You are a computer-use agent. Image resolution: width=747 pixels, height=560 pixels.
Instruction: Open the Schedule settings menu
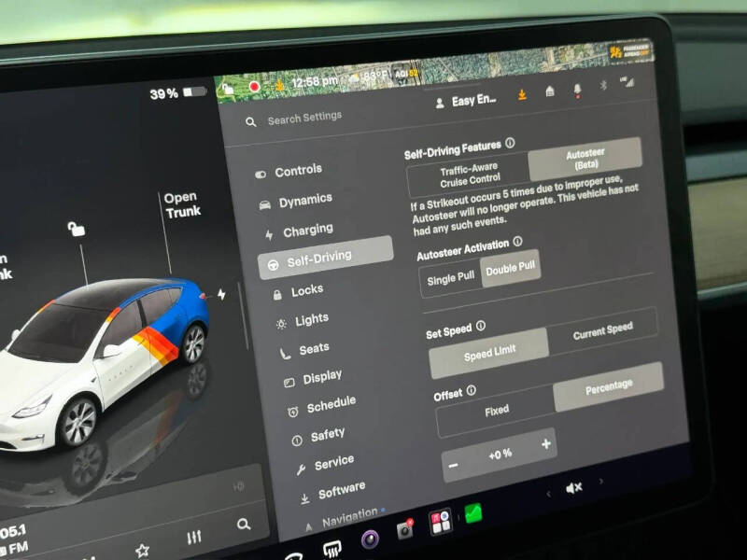322,407
